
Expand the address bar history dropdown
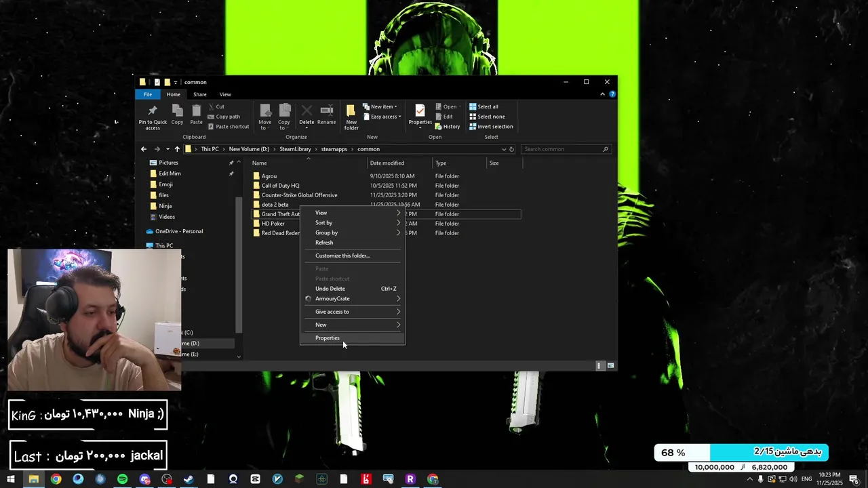(503, 149)
